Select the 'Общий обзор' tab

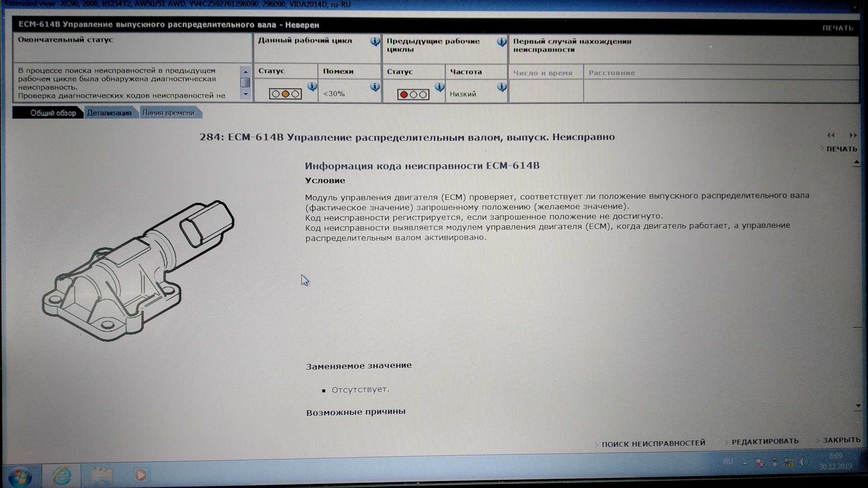click(53, 113)
